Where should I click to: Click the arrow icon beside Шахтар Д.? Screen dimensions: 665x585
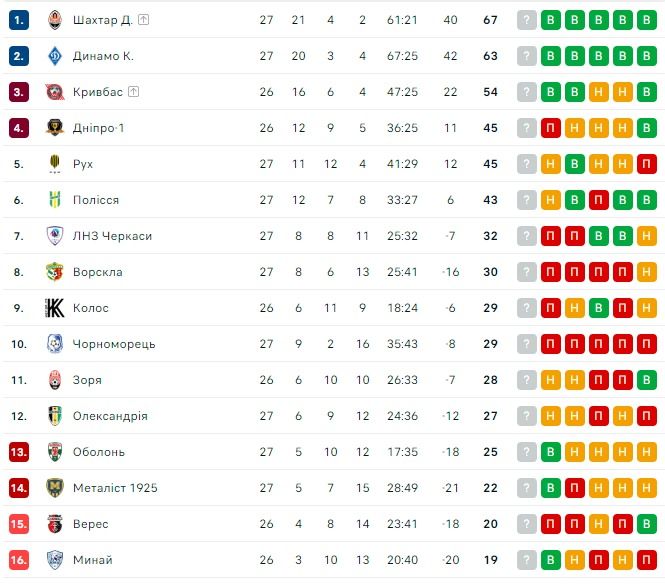tap(144, 20)
